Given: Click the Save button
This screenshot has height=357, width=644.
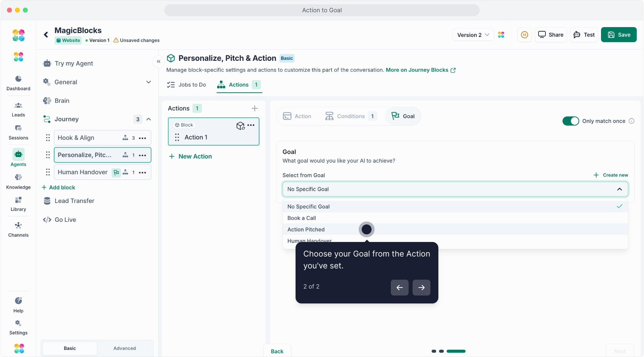Looking at the screenshot, I should (x=619, y=35).
